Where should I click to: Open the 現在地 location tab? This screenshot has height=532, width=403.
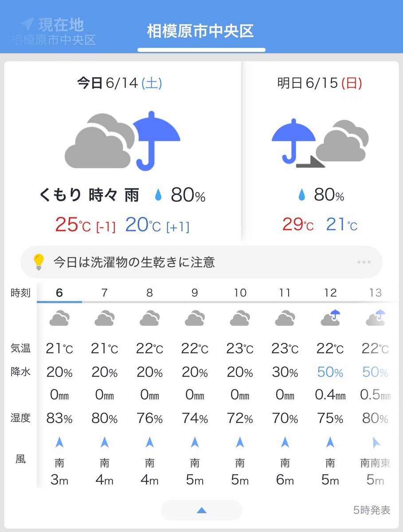[54, 31]
